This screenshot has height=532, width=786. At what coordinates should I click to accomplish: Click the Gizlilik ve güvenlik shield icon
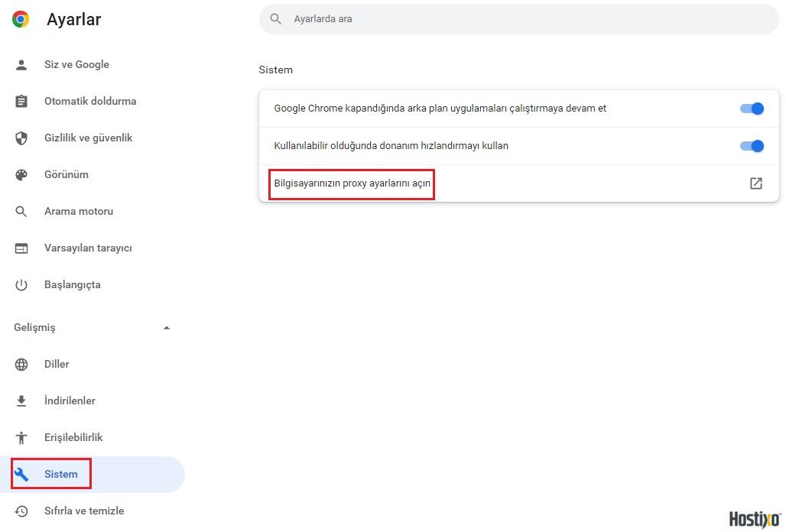point(21,138)
